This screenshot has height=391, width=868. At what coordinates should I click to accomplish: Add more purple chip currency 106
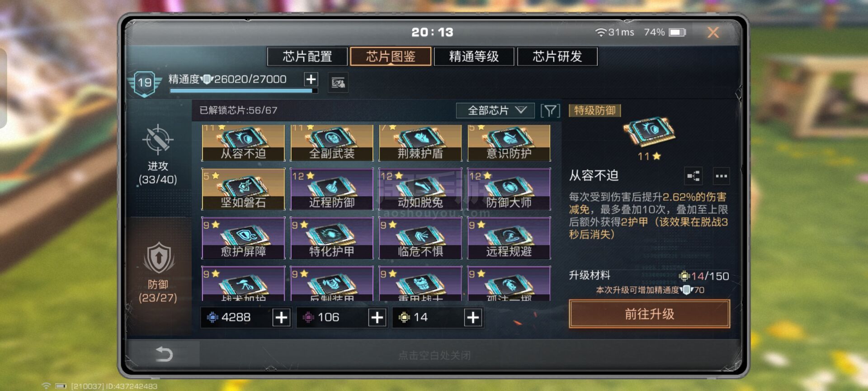(377, 318)
